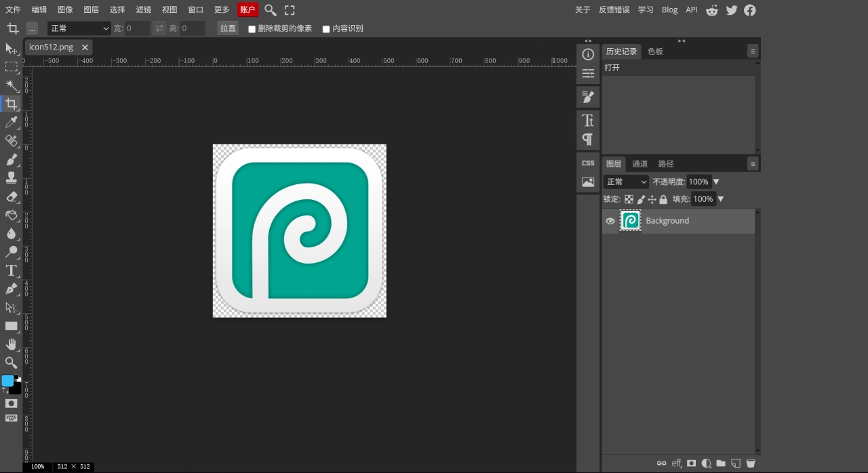Create a new adjustment layer

coord(706,464)
